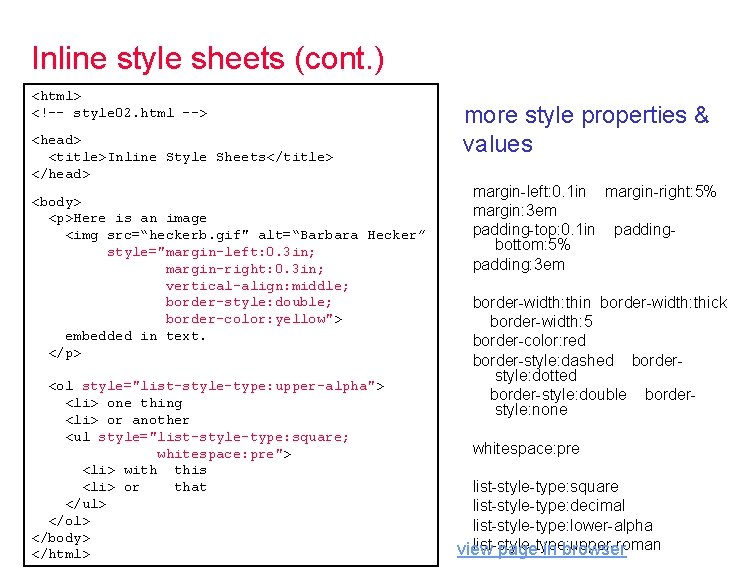Click the code line "<!-- style02.html -->"
The image size is (756, 576).
click(120, 113)
